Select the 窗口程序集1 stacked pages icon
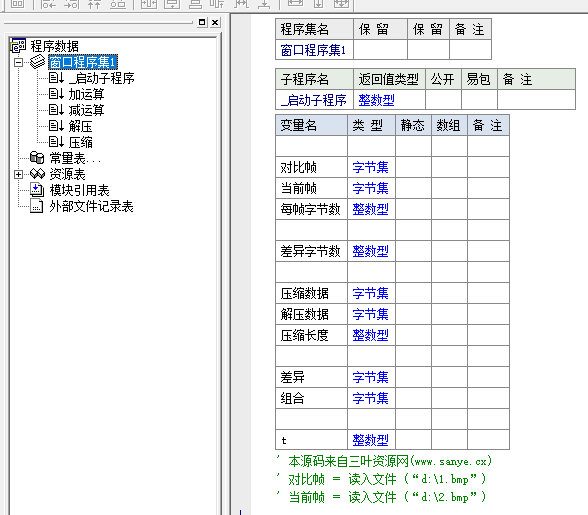 point(38,62)
